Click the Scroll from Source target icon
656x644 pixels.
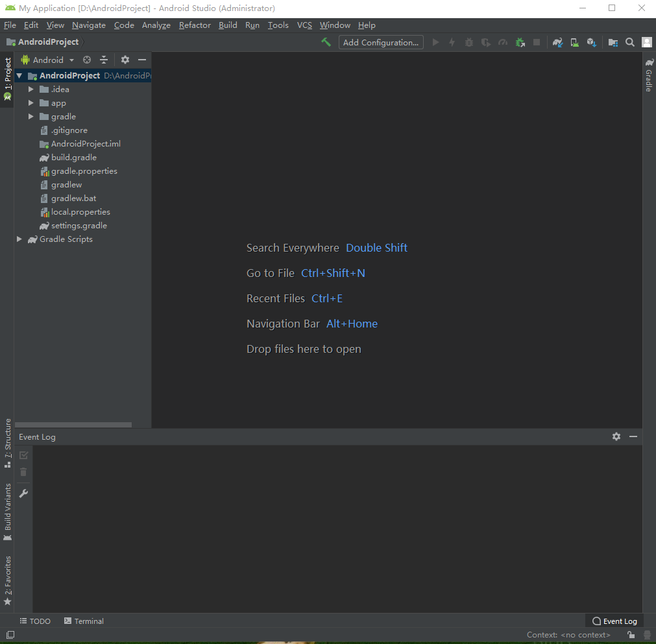86,60
